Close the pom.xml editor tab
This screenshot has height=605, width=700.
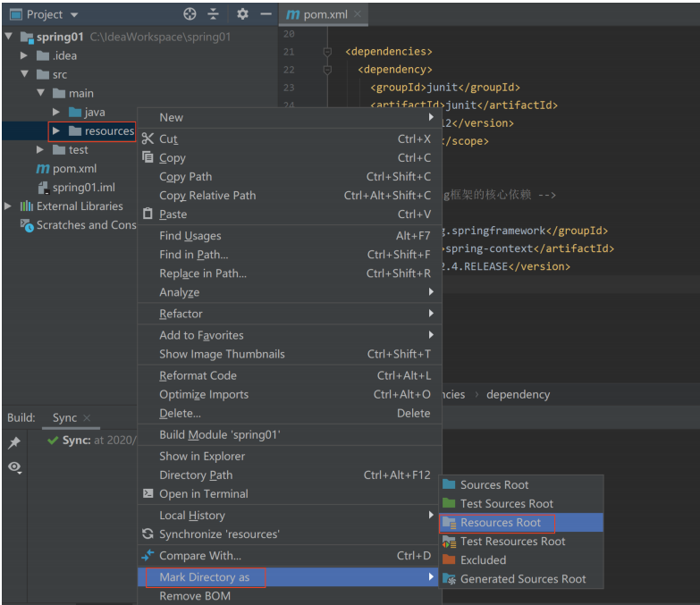[x=357, y=14]
